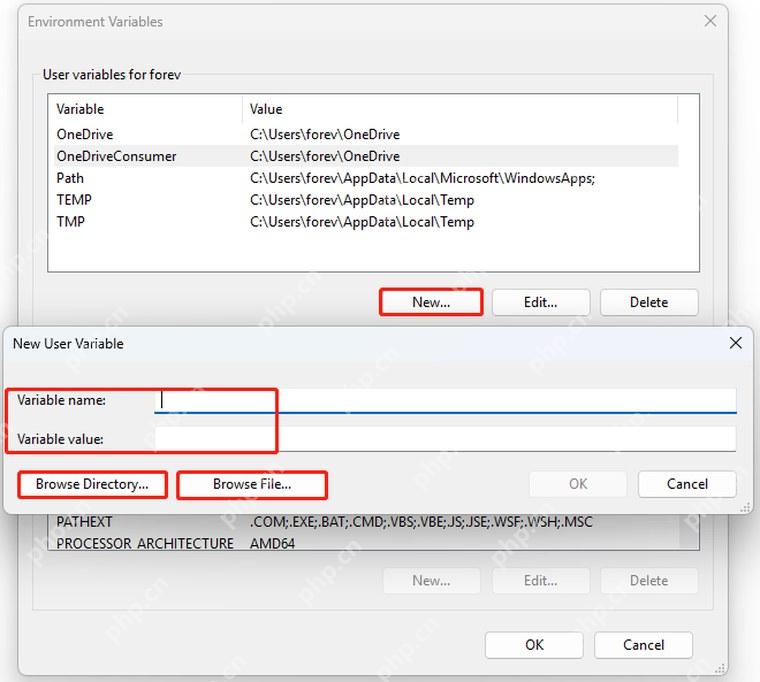The width and height of the screenshot is (760, 682).
Task: Close the New User Variable dialog
Action: point(735,343)
